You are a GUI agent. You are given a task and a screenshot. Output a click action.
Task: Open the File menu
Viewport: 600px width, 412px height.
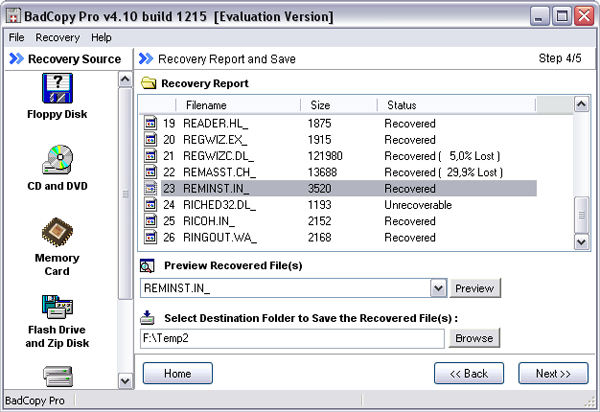(x=16, y=37)
